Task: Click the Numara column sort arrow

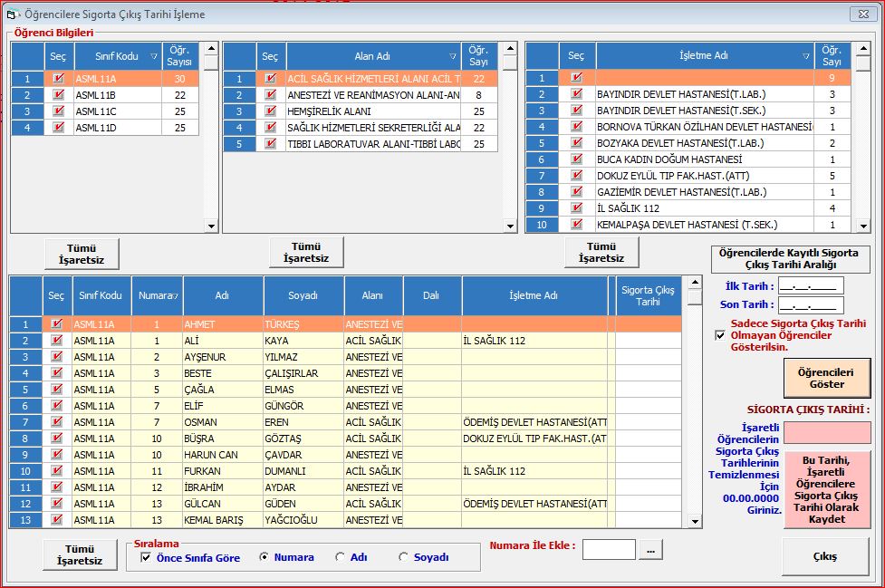Action: (174, 295)
